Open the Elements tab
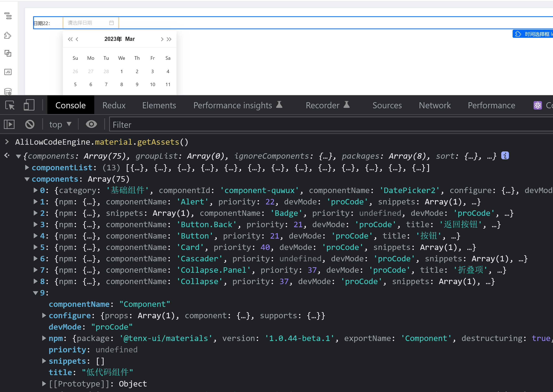553x392 pixels. [x=159, y=105]
